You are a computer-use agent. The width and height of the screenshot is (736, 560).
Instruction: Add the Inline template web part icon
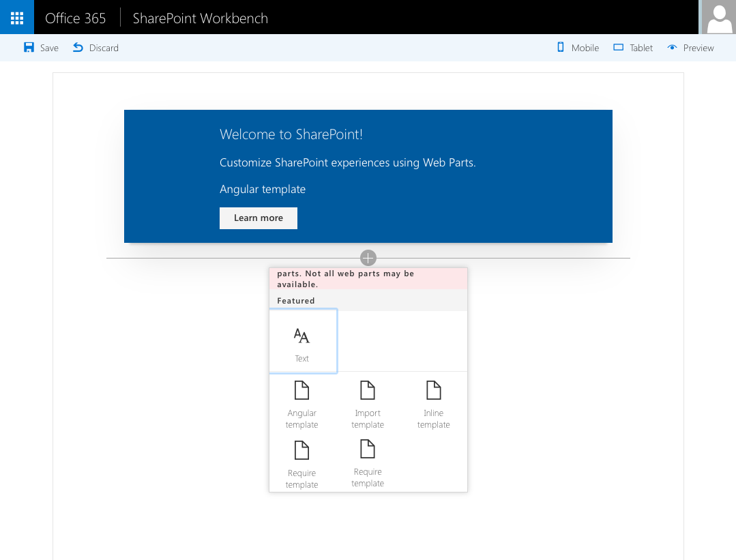pos(433,390)
